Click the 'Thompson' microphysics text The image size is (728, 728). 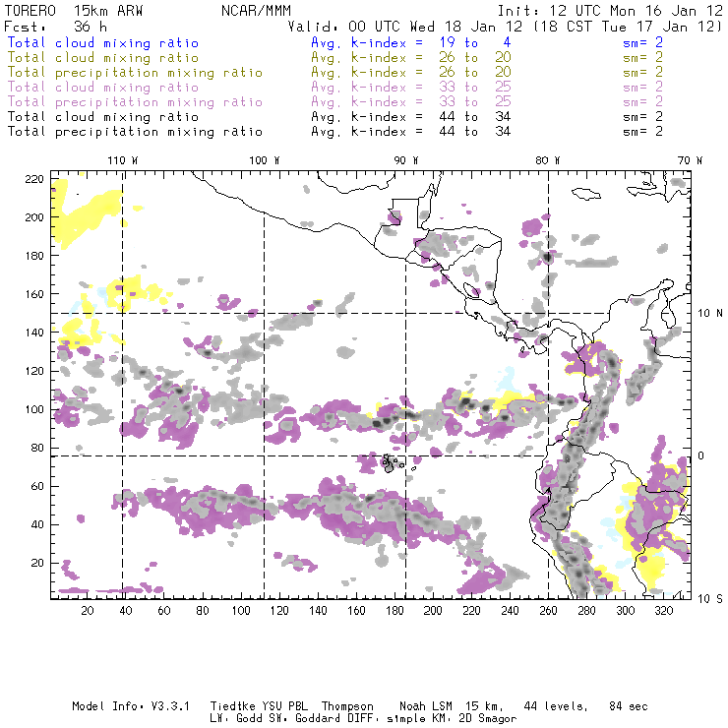coord(347,706)
